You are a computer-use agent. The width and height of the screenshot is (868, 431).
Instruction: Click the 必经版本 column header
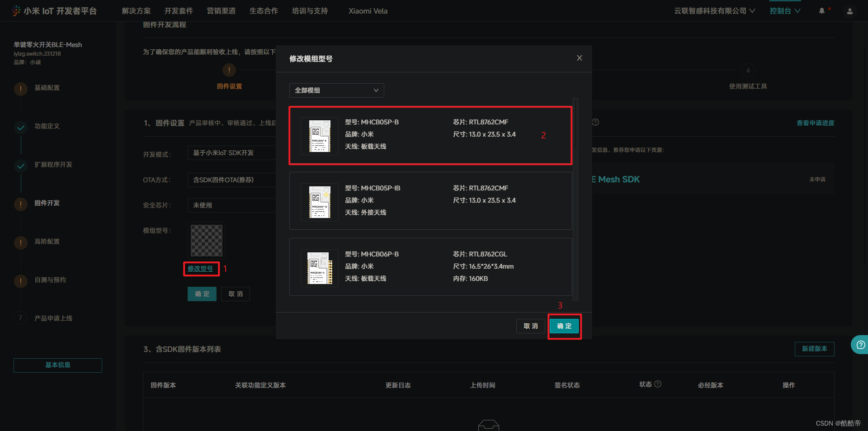(x=710, y=385)
